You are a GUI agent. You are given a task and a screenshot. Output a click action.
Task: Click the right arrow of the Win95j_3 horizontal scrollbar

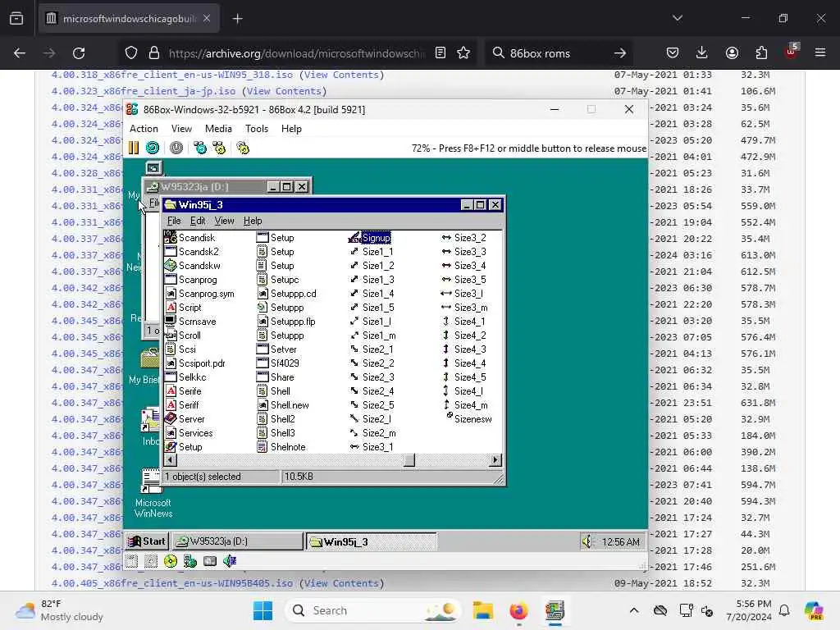pos(495,459)
